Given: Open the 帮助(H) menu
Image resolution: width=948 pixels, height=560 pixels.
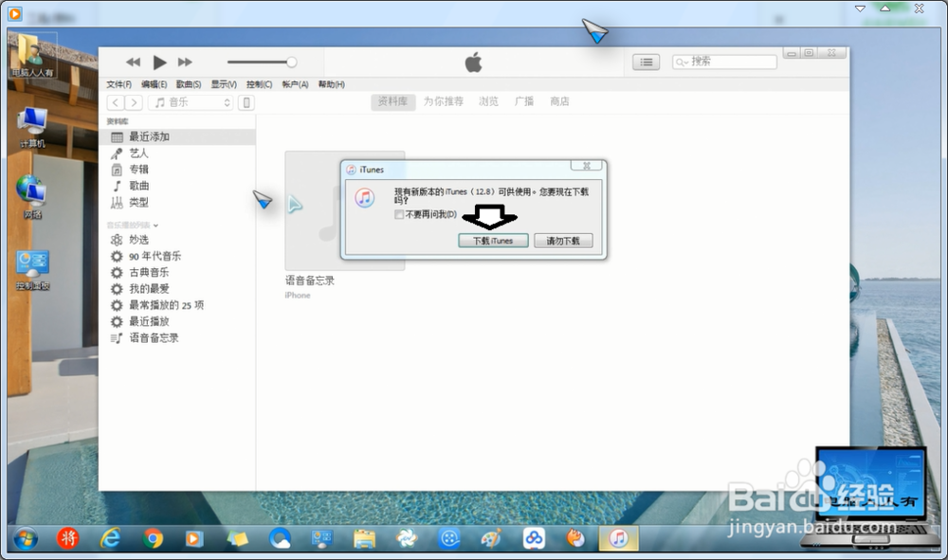Looking at the screenshot, I should tap(331, 84).
